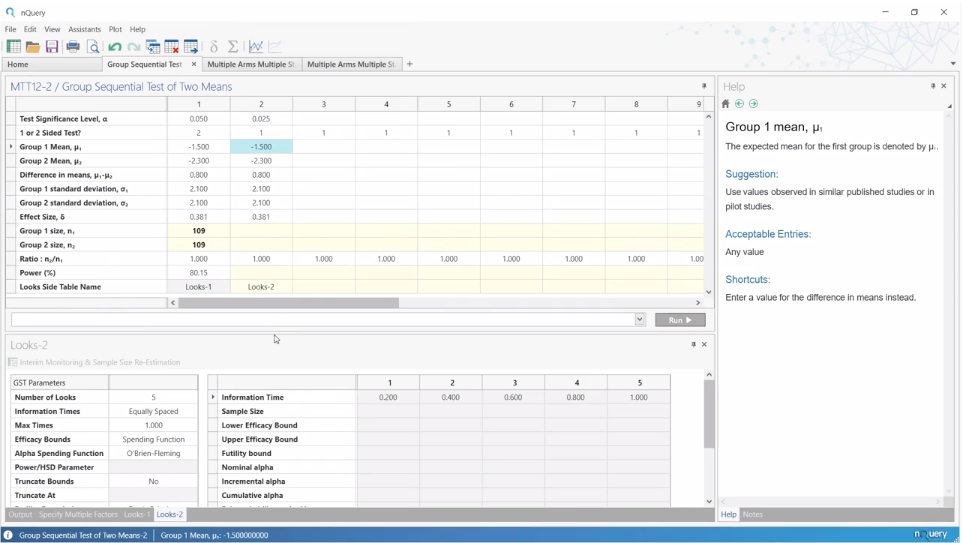
Task: Toggle auto-hide pin on main table panel
Action: [704, 87]
